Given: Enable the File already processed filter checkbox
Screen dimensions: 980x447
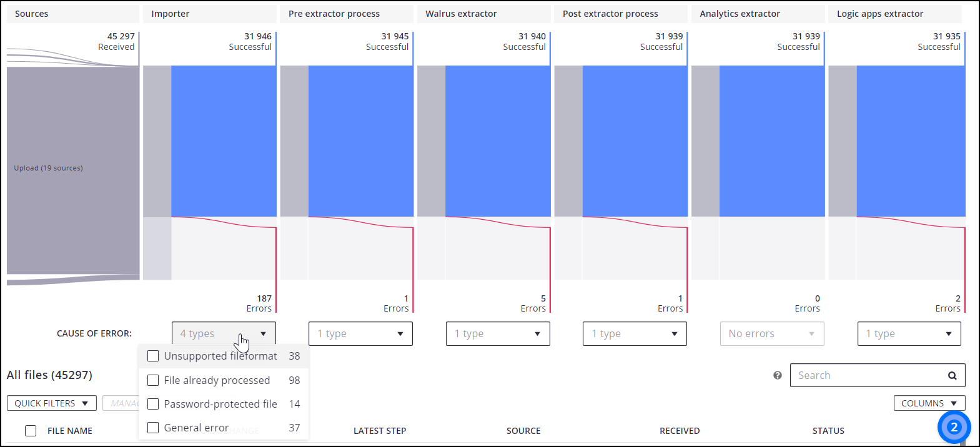Looking at the screenshot, I should tap(153, 380).
